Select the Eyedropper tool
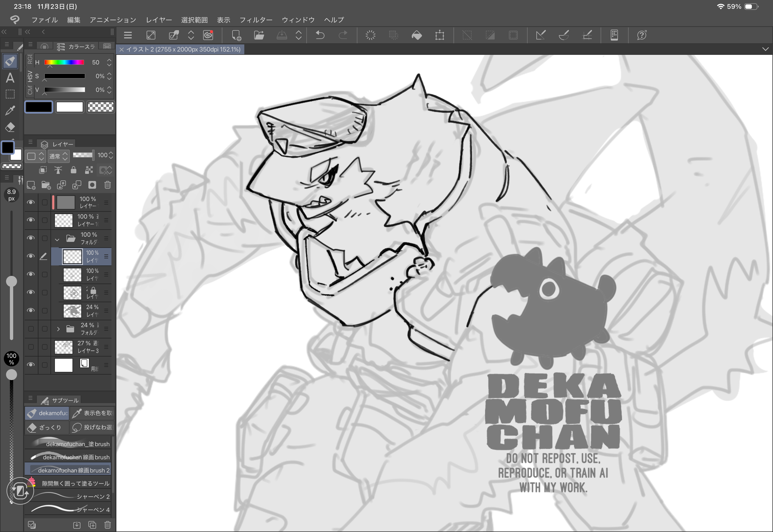 click(10, 110)
